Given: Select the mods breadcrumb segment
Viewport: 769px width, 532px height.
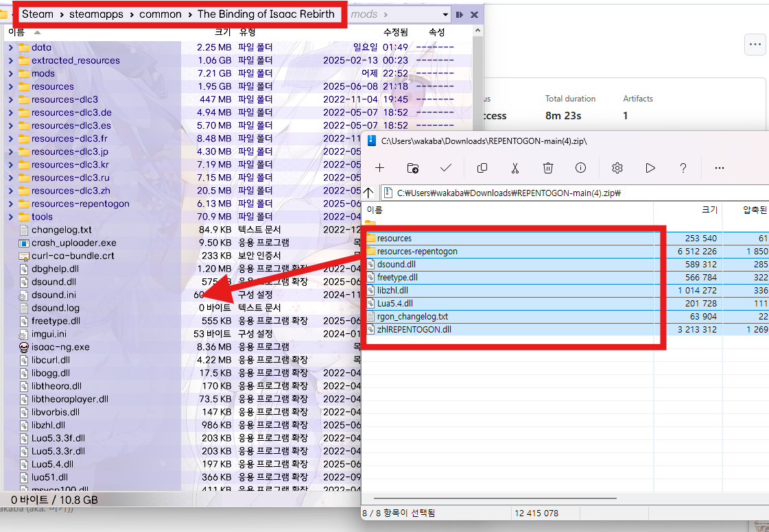Looking at the screenshot, I should click(x=364, y=14).
